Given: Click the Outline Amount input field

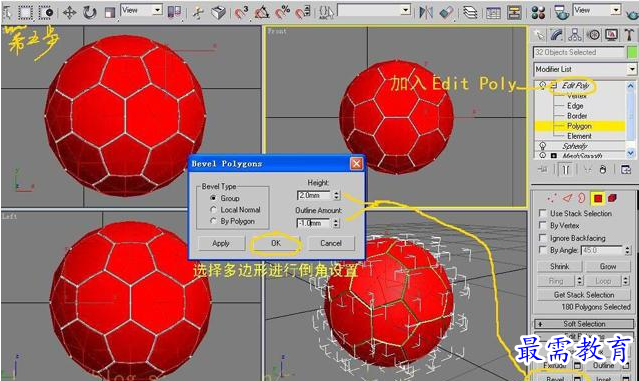Looking at the screenshot, I should pyautogui.click(x=314, y=223).
